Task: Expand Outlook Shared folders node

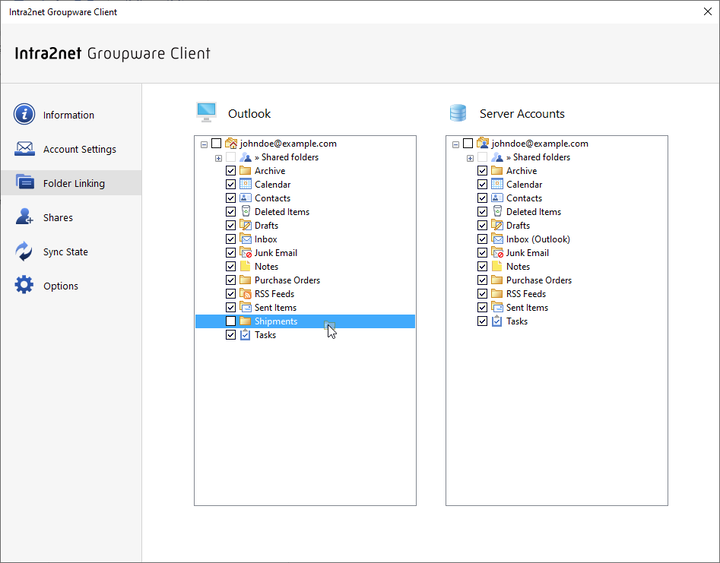Action: (219, 158)
